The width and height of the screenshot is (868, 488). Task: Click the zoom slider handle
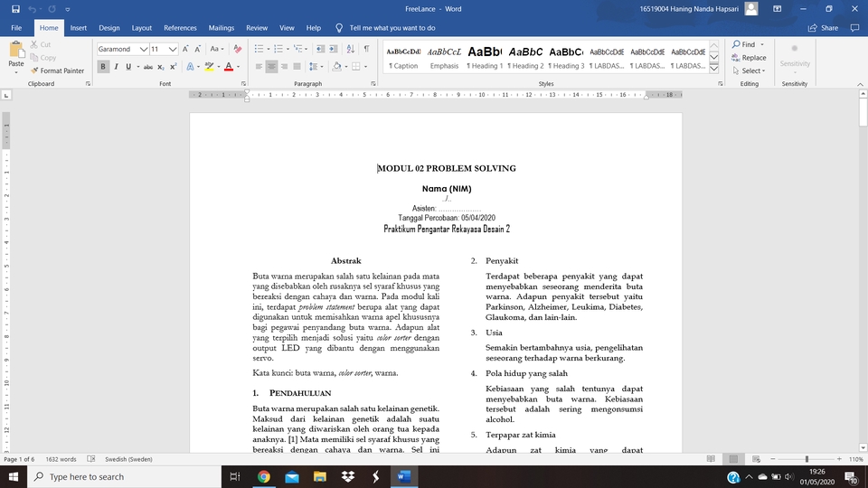click(x=807, y=459)
